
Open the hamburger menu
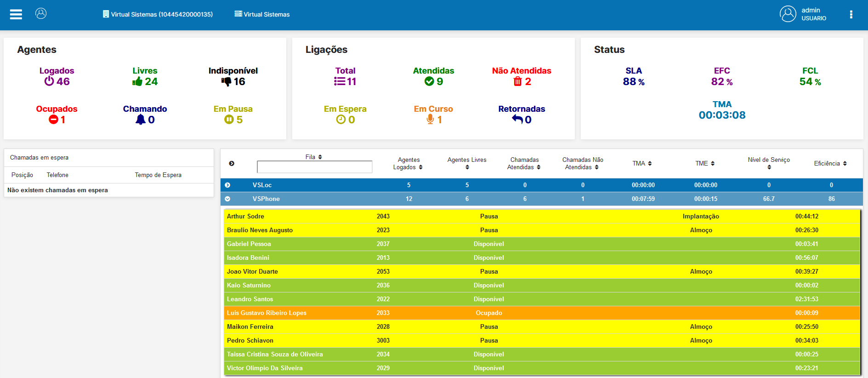point(16,14)
